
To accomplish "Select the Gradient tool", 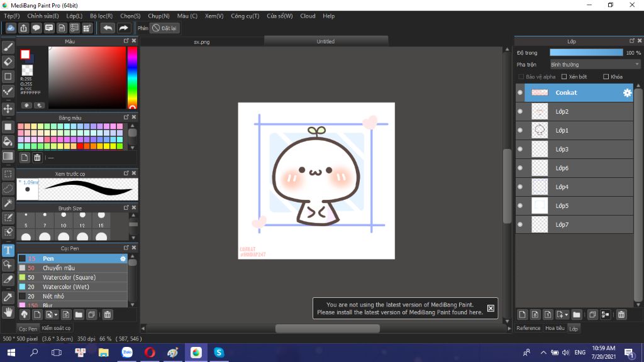I will point(8,156).
